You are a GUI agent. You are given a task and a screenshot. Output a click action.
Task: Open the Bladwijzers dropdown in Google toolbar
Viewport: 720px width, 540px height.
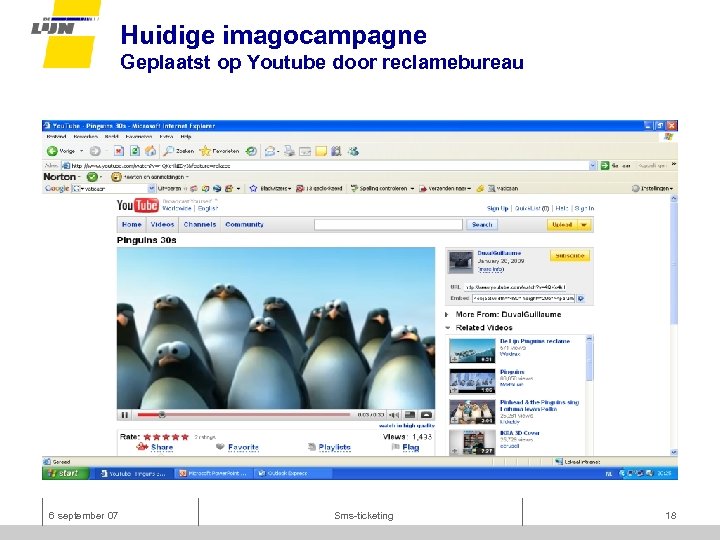click(289, 188)
